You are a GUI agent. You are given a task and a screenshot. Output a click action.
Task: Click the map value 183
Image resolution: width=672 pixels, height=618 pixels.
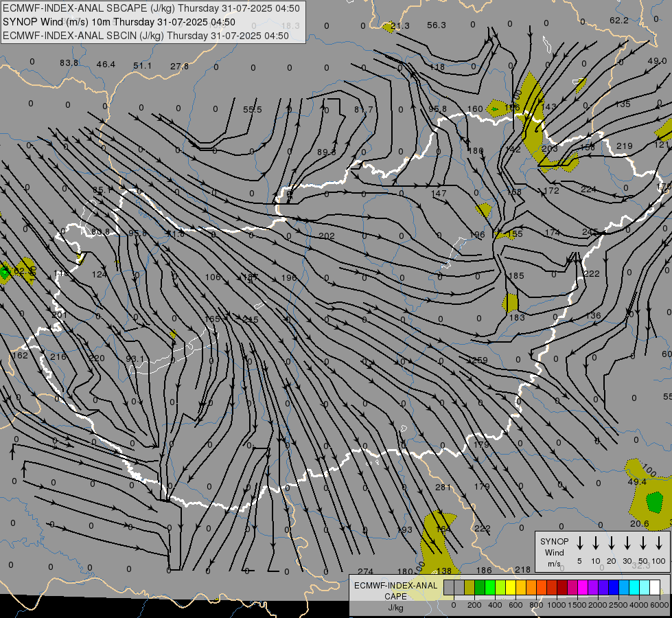(x=518, y=317)
